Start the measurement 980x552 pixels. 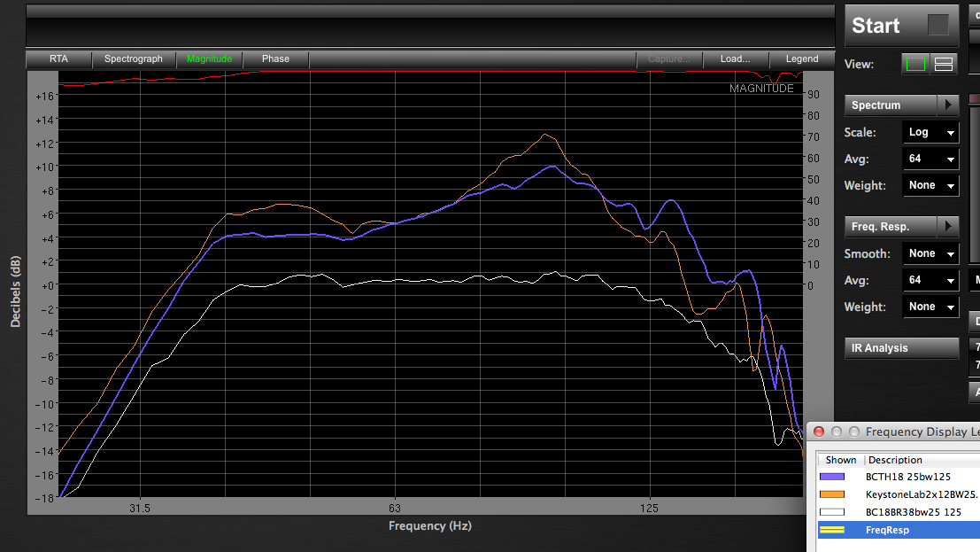click(901, 26)
